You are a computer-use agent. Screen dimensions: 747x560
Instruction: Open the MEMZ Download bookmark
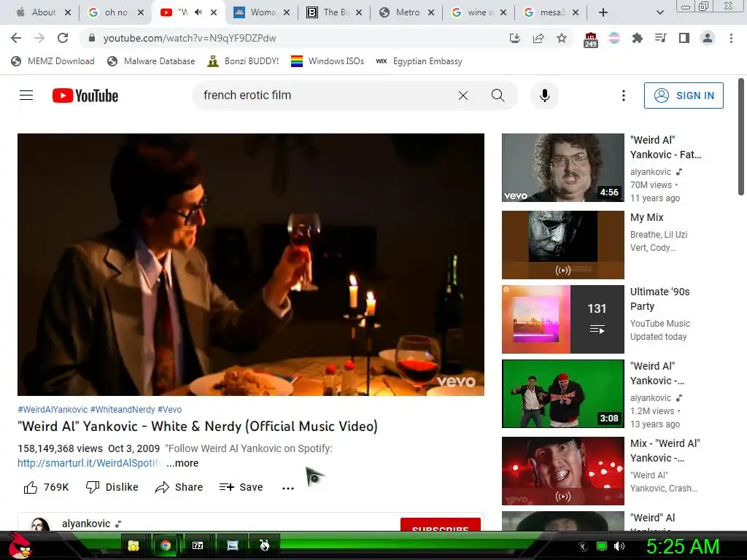tap(53, 61)
